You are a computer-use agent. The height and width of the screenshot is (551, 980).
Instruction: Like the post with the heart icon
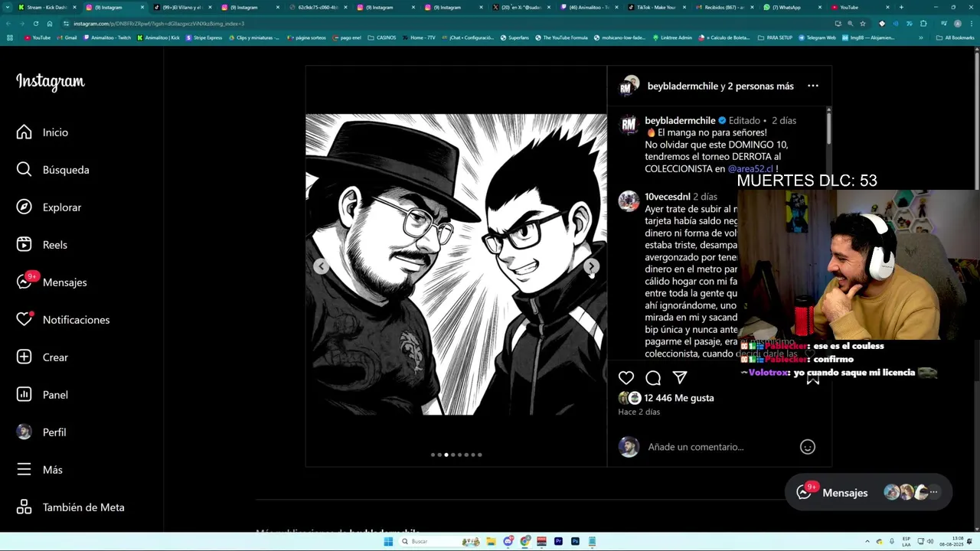[x=626, y=377]
